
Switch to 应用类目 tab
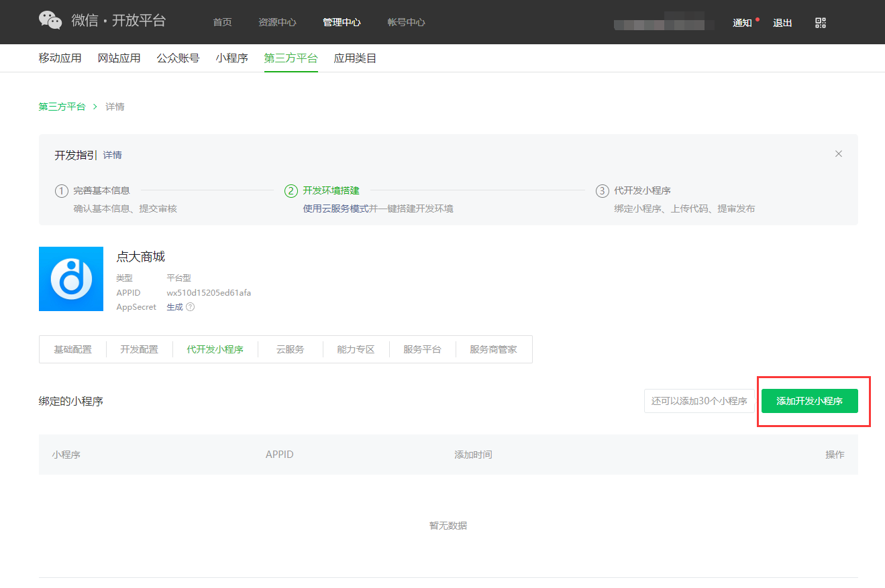tap(356, 58)
